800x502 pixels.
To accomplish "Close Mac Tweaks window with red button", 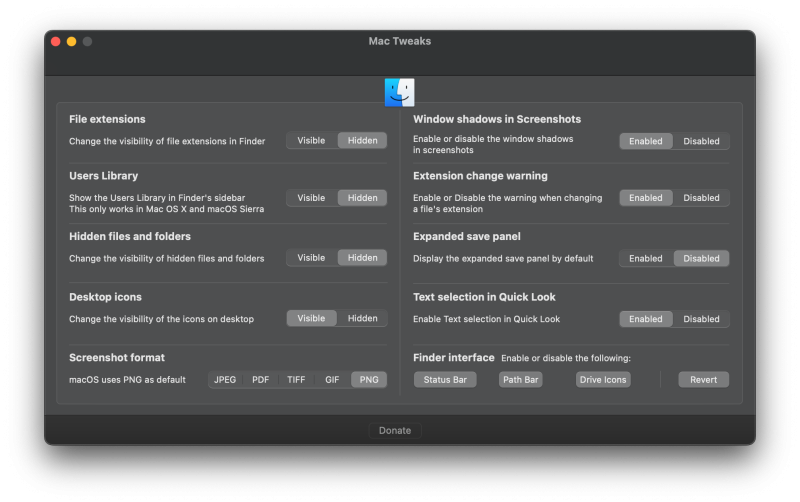I will [56, 41].
